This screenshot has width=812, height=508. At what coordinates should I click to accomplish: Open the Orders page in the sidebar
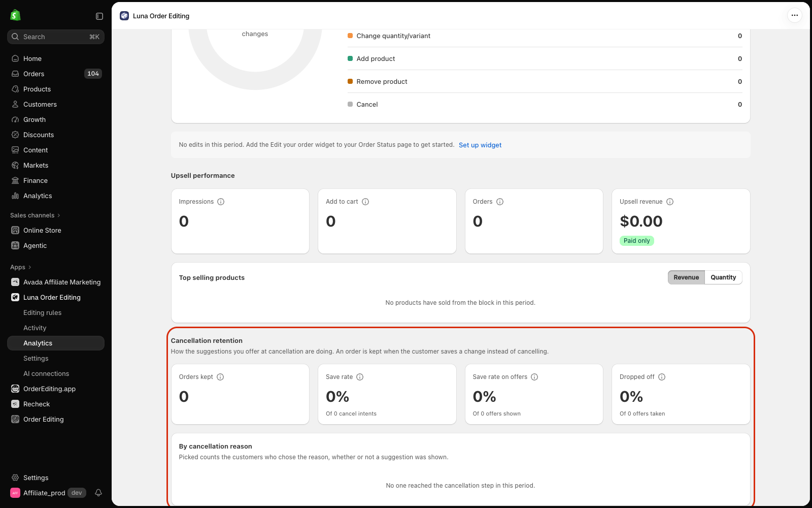(56, 74)
